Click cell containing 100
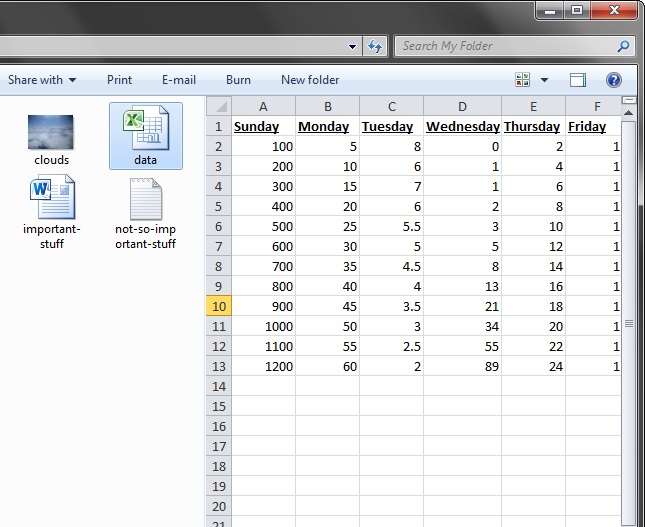This screenshot has height=527, width=645. pyautogui.click(x=263, y=146)
